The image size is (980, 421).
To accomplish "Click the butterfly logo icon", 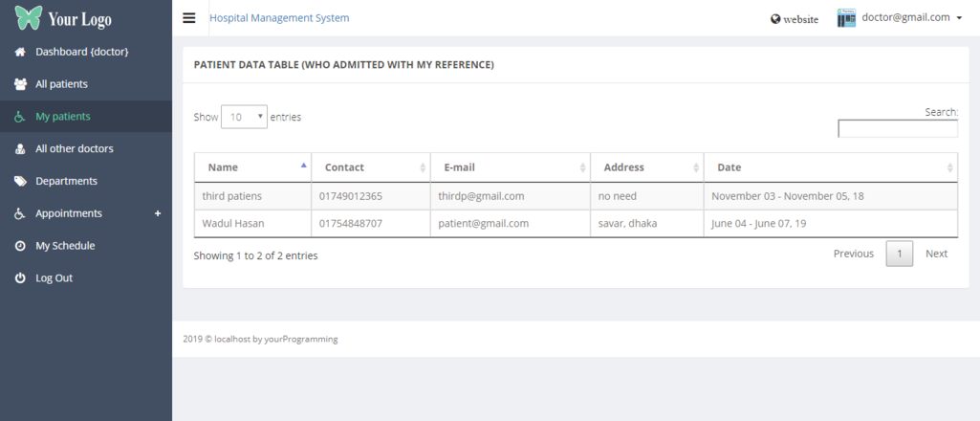I will click(28, 18).
